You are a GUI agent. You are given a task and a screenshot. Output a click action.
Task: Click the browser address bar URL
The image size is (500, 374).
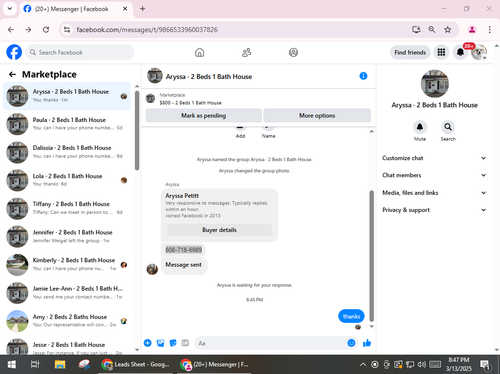pos(147,30)
